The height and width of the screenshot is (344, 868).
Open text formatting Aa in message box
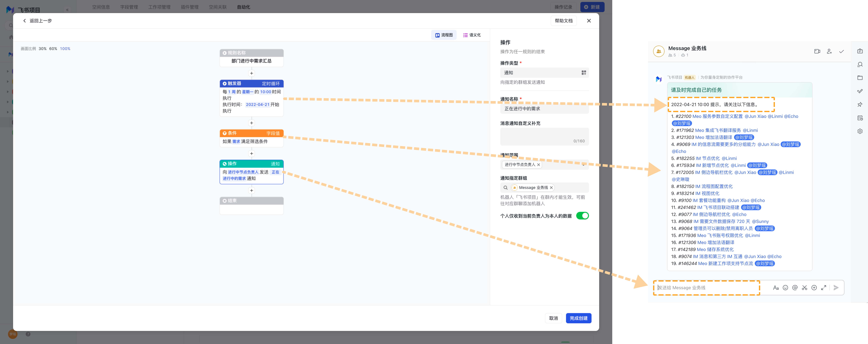click(776, 288)
